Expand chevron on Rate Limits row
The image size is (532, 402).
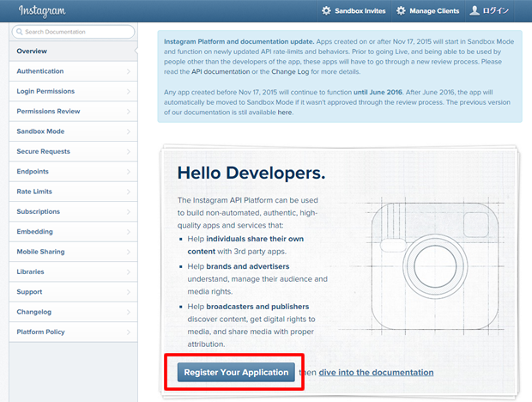point(129,192)
